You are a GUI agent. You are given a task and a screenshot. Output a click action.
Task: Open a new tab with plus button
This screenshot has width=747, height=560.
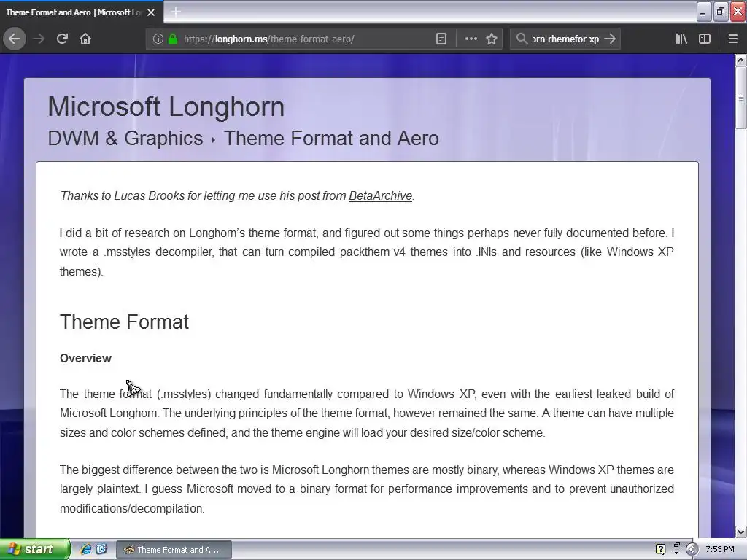pos(176,12)
